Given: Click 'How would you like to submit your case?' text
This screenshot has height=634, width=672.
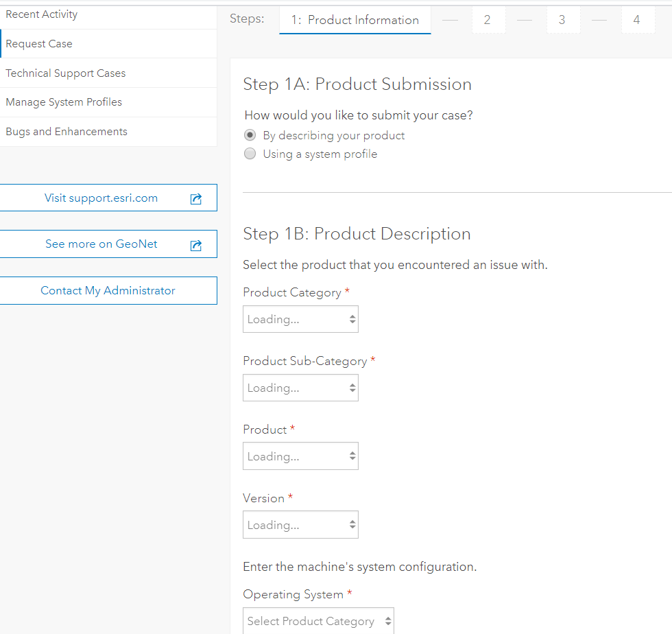Looking at the screenshot, I should [358, 115].
